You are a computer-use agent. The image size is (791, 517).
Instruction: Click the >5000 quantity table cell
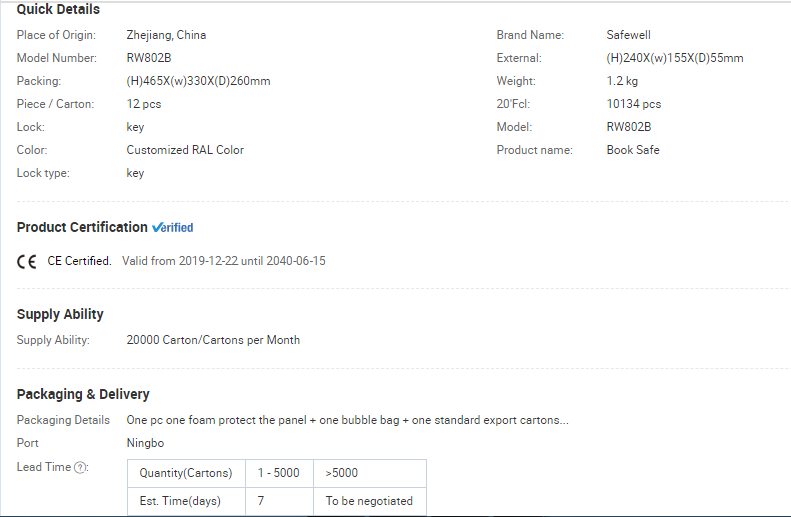tap(370, 473)
